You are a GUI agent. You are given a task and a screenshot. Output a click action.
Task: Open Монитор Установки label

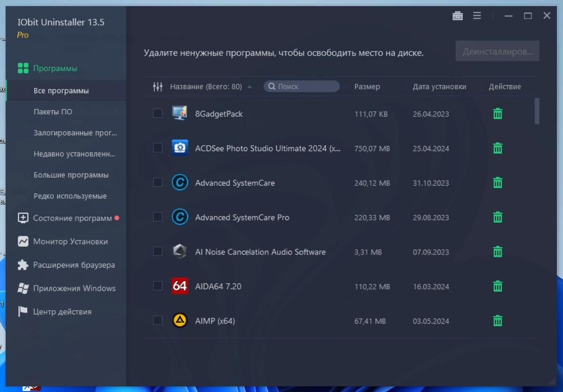point(70,241)
